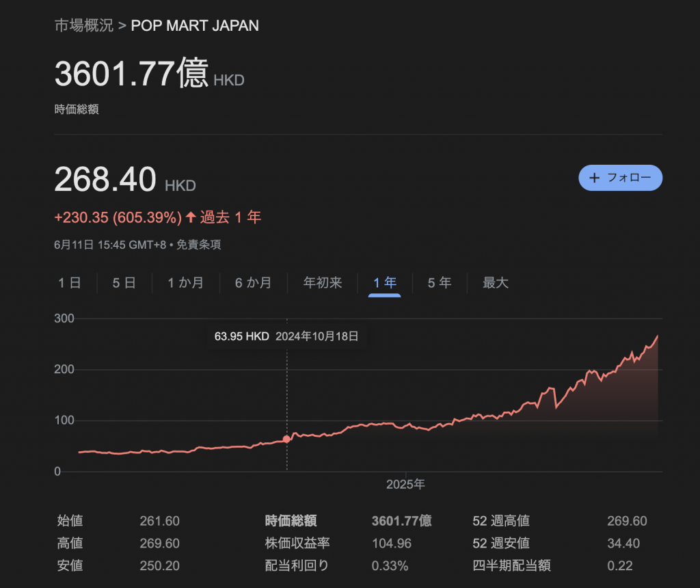
Task: Click the chart data point marker dot
Action: pos(286,439)
